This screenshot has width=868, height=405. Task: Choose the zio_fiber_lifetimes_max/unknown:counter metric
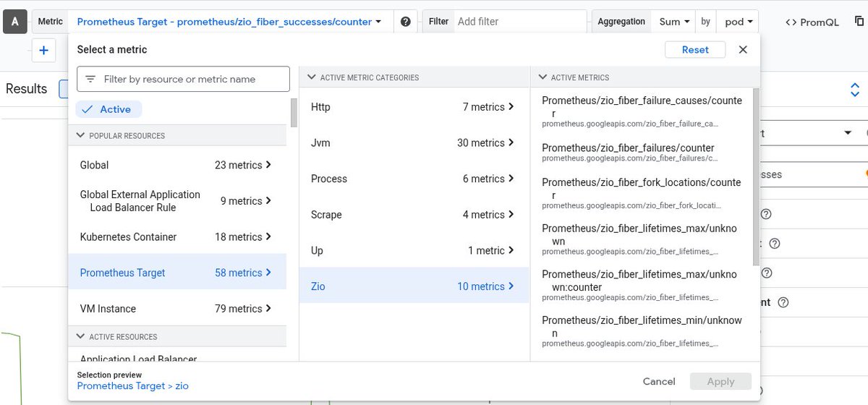(642, 285)
